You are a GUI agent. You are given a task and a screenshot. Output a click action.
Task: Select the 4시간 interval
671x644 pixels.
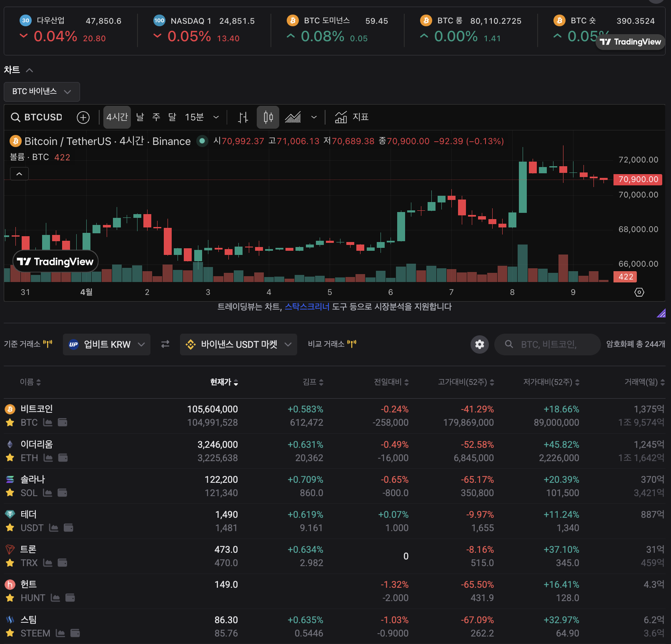(x=117, y=117)
